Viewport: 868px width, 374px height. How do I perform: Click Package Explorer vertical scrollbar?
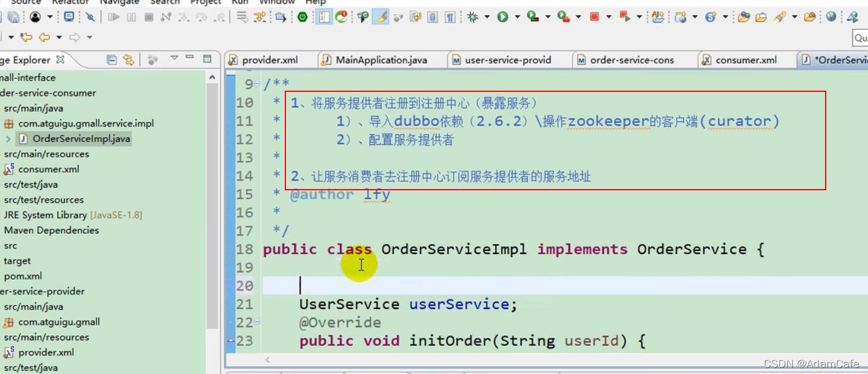tap(212, 206)
